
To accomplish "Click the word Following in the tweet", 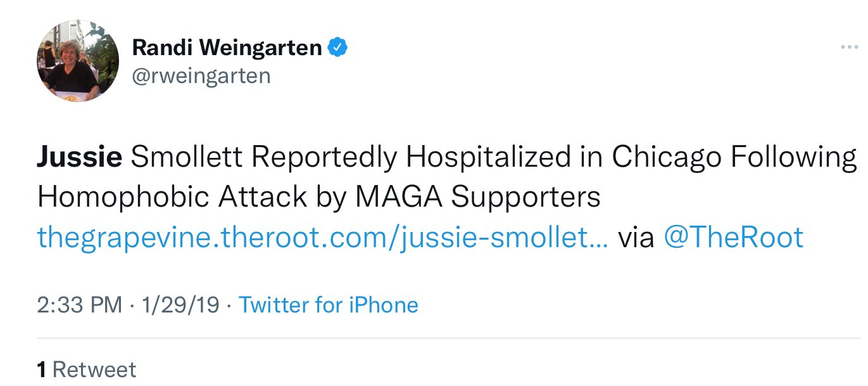I will (x=795, y=158).
